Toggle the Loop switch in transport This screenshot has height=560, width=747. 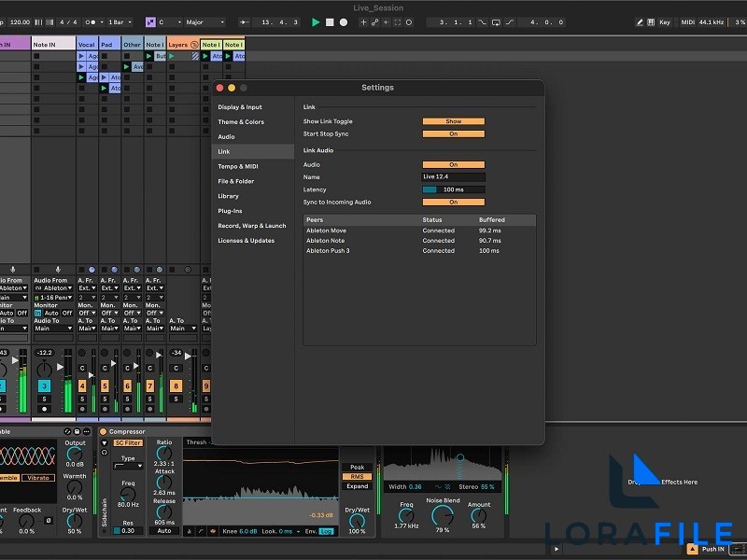(x=496, y=22)
